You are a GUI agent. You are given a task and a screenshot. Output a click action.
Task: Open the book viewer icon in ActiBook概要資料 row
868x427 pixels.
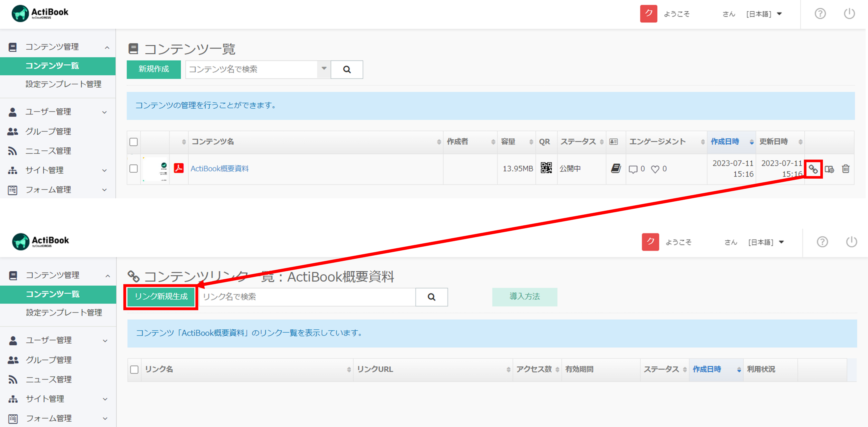coord(616,168)
